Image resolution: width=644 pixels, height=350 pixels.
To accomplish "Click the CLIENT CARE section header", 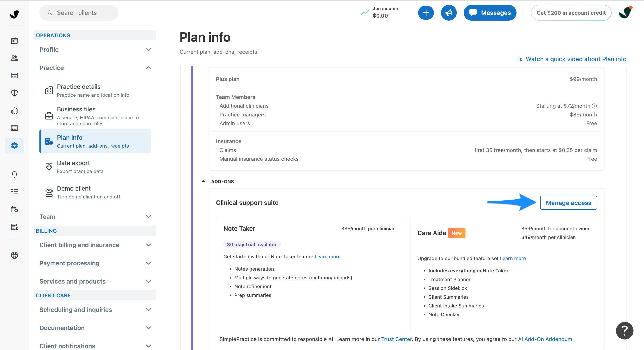I will [95, 295].
